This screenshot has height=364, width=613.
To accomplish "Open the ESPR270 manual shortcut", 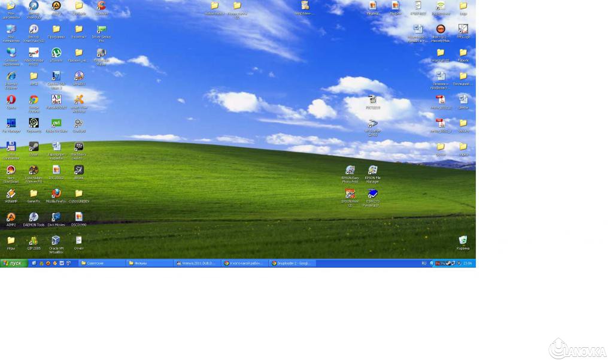I will tap(373, 198).
